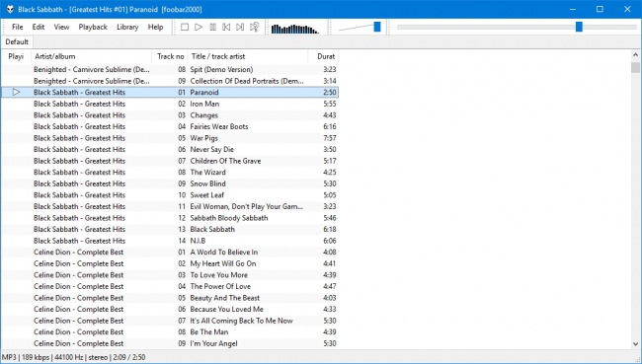This screenshot has height=364, width=642.
Task: Sort by the Track no column header
Action: click(170, 56)
